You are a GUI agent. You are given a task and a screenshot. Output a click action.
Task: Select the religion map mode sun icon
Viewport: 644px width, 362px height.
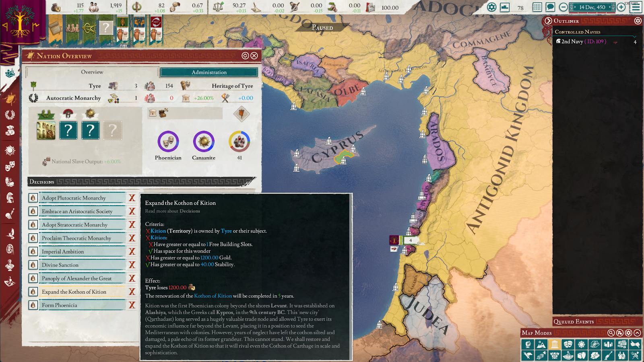tap(581, 344)
